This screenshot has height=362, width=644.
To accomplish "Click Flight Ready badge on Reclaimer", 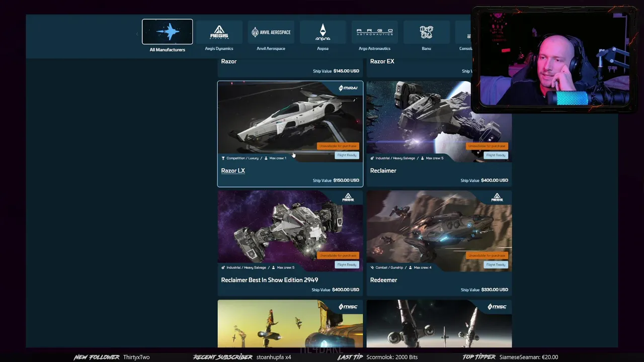I will pyautogui.click(x=496, y=155).
